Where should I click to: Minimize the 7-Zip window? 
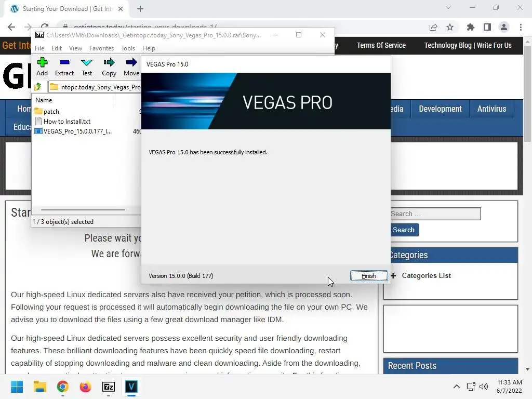pos(275,35)
